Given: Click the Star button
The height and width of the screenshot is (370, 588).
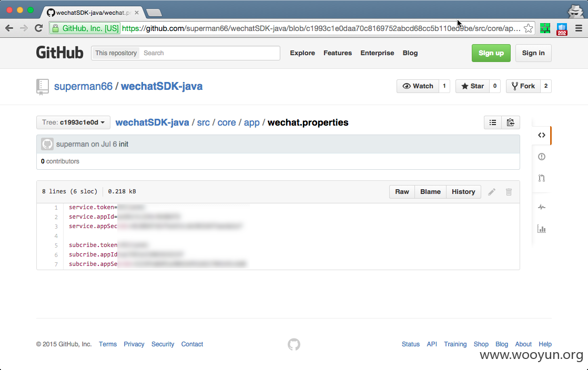Looking at the screenshot, I should pyautogui.click(x=472, y=86).
